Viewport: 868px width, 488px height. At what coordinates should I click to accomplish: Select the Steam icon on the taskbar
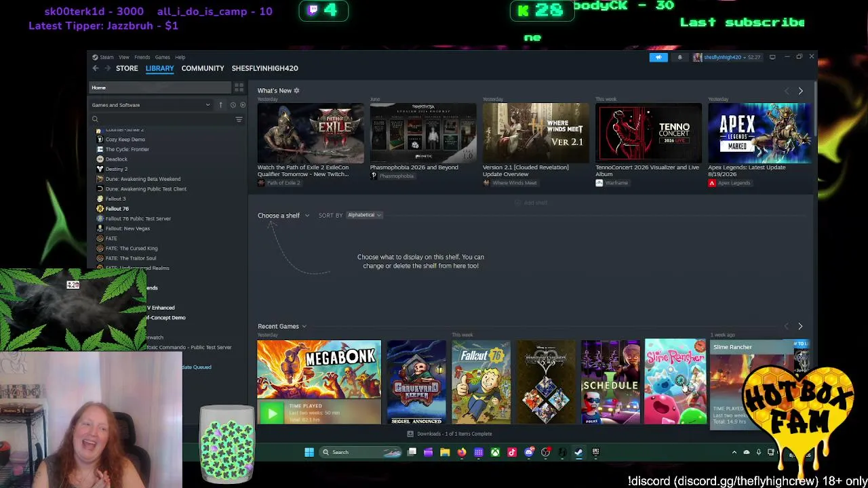click(x=578, y=452)
